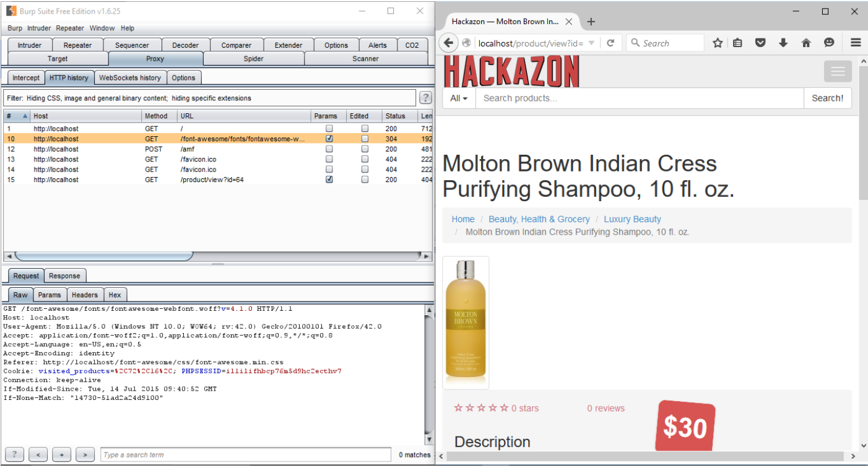Switch to the Repeater tab

coord(77,45)
